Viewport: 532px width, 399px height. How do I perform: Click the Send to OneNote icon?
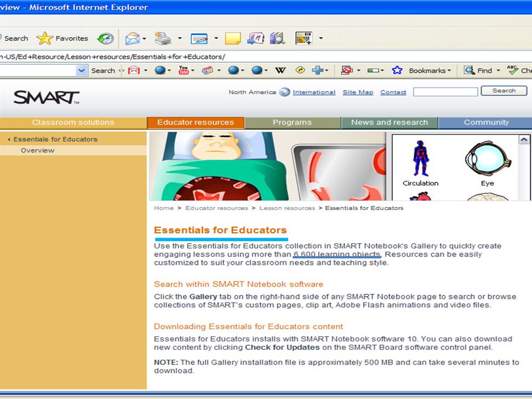click(255, 38)
